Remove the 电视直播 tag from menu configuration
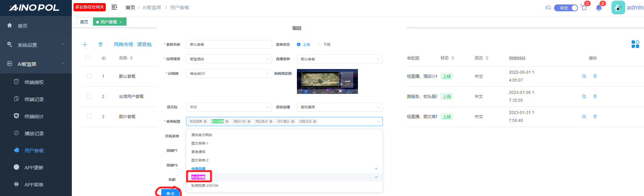644x196 pixels. click(205, 122)
